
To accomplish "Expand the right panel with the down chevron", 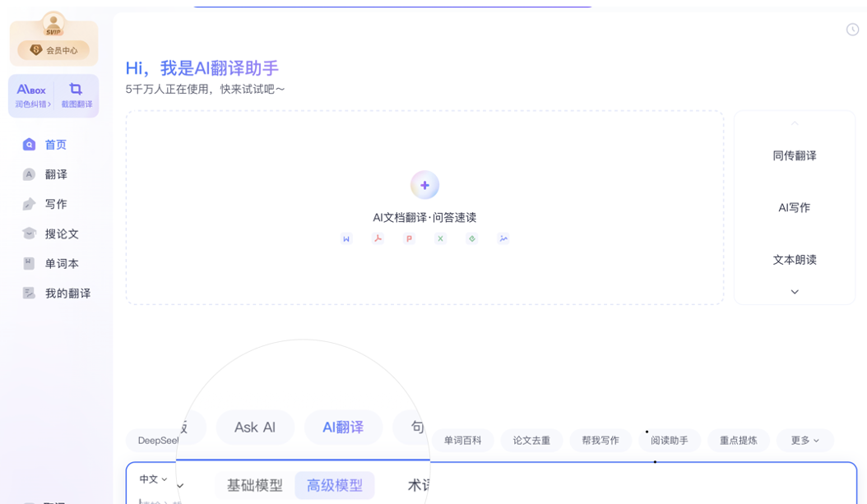I will 794,292.
